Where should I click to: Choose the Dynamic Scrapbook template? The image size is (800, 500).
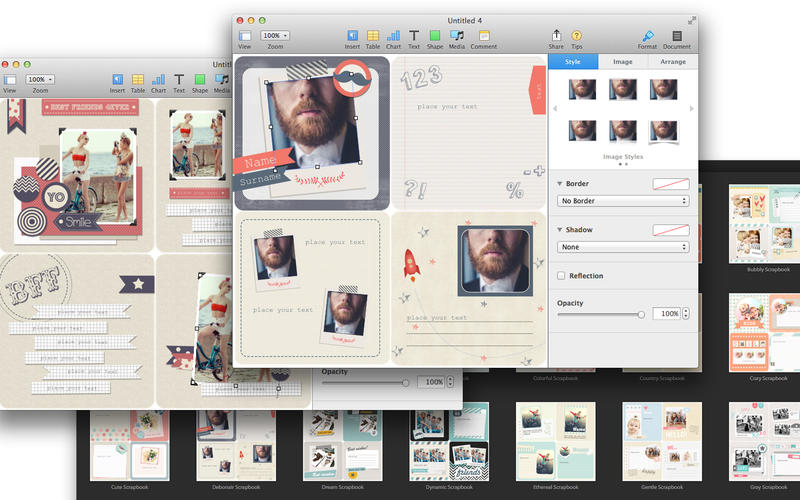coord(449,442)
